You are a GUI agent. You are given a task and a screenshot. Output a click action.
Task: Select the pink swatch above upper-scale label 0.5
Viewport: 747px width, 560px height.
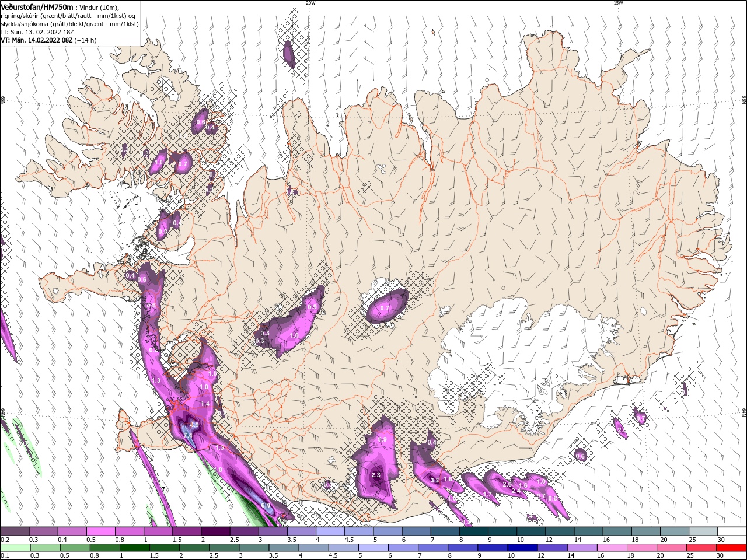point(100,531)
